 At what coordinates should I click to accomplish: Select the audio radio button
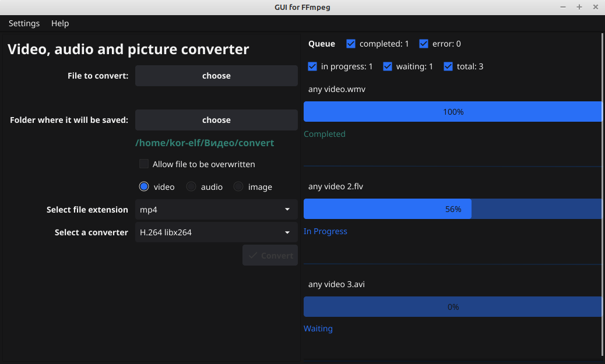click(x=191, y=187)
